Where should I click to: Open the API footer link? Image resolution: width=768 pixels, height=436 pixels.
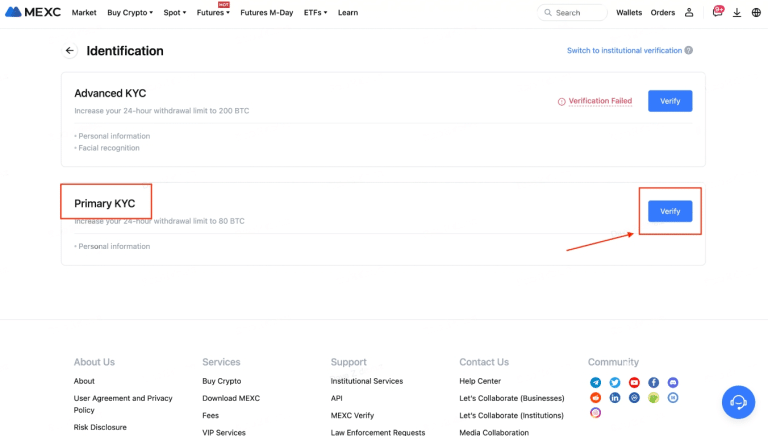tap(336, 398)
